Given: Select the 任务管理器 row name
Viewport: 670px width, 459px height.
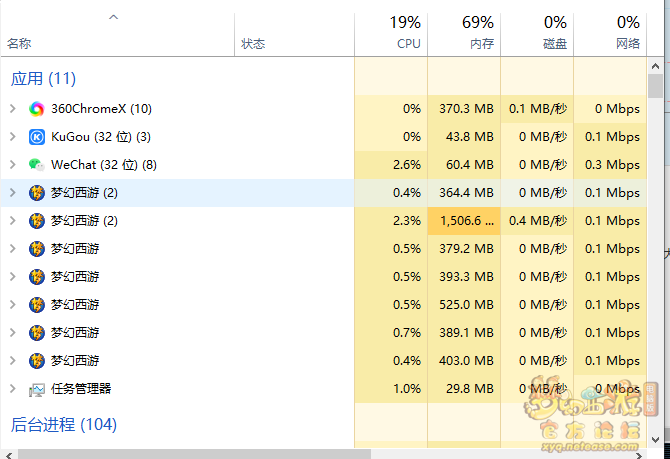Looking at the screenshot, I should pyautogui.click(x=81, y=389).
